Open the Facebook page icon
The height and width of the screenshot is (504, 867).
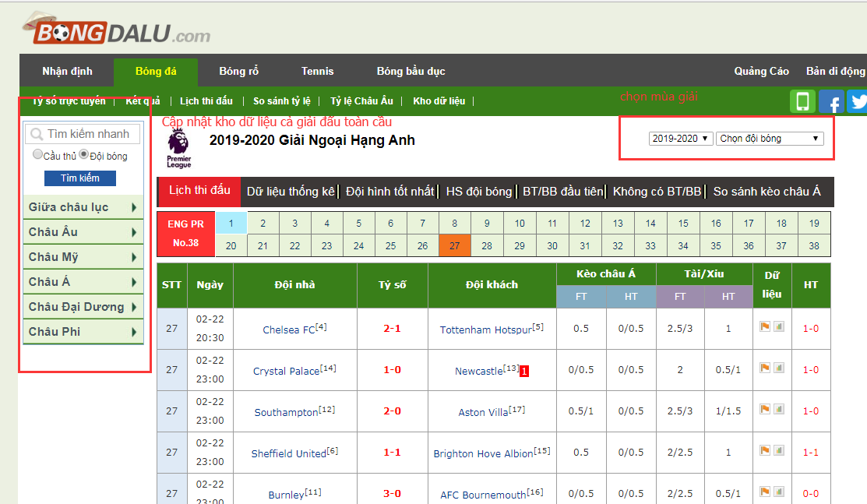(x=831, y=101)
